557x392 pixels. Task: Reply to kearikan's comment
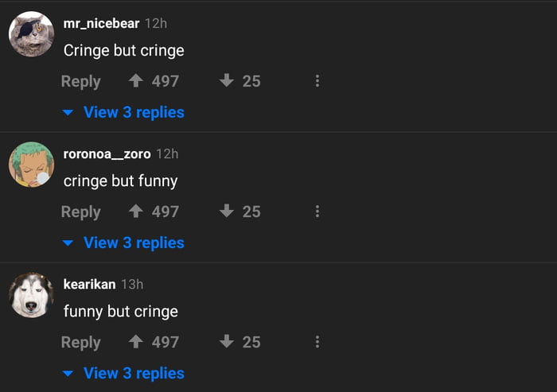click(80, 342)
